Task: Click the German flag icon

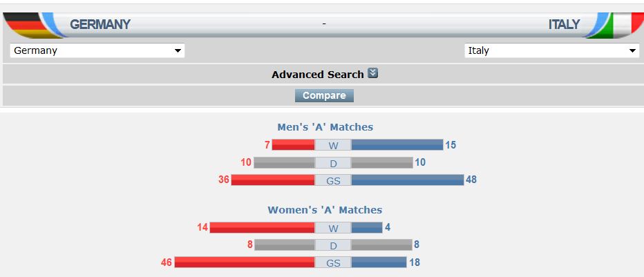Action: tap(21, 25)
